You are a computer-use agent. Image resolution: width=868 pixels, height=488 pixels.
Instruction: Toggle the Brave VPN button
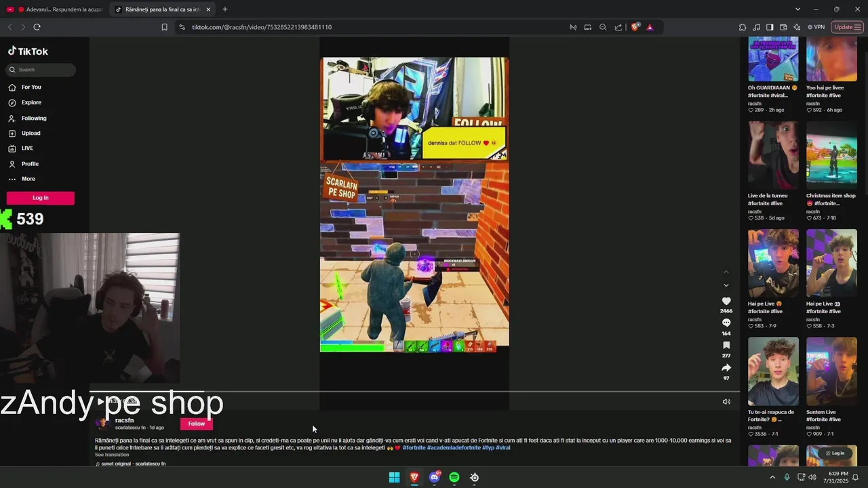816,27
